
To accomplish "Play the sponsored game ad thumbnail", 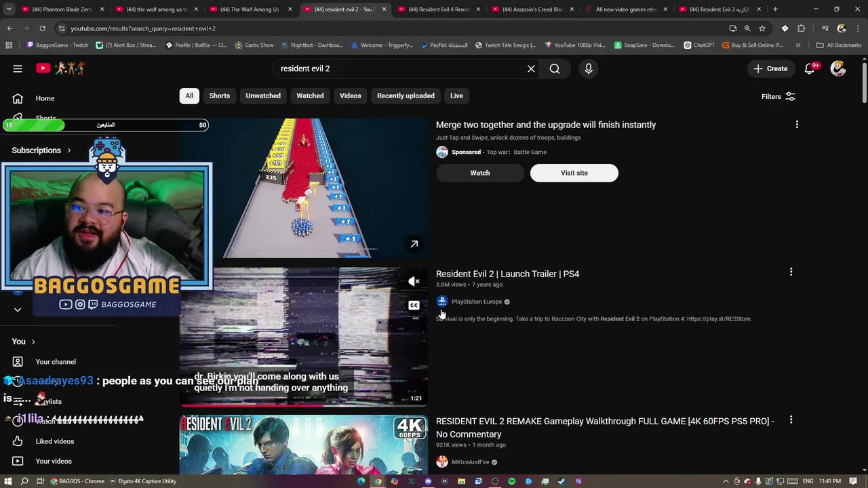I will (304, 188).
